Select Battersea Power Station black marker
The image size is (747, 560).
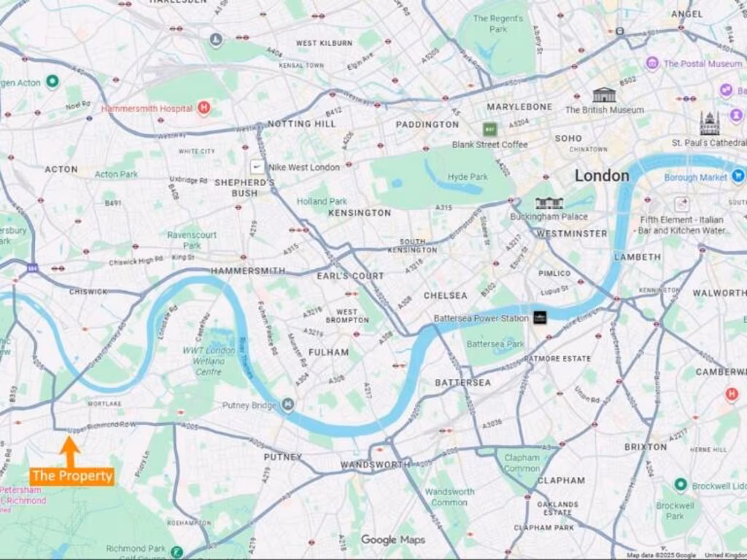[x=540, y=318]
